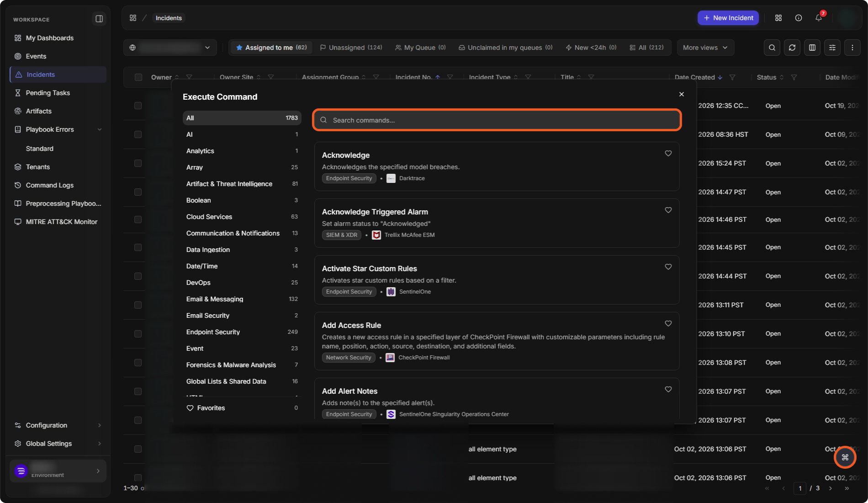The image size is (868, 503).
Task: Expand the Configuration menu
Action: tap(58, 425)
